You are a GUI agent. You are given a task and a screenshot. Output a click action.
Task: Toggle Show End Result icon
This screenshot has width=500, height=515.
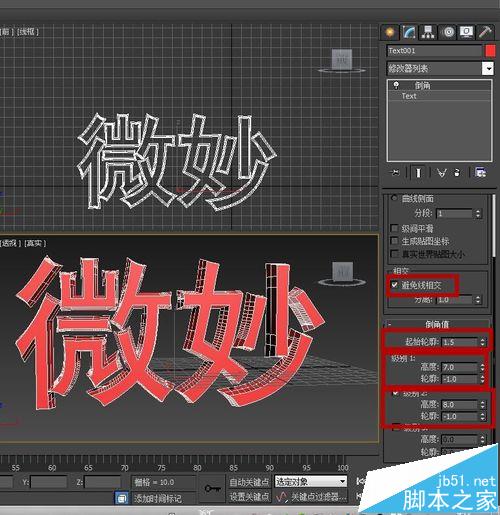418,173
